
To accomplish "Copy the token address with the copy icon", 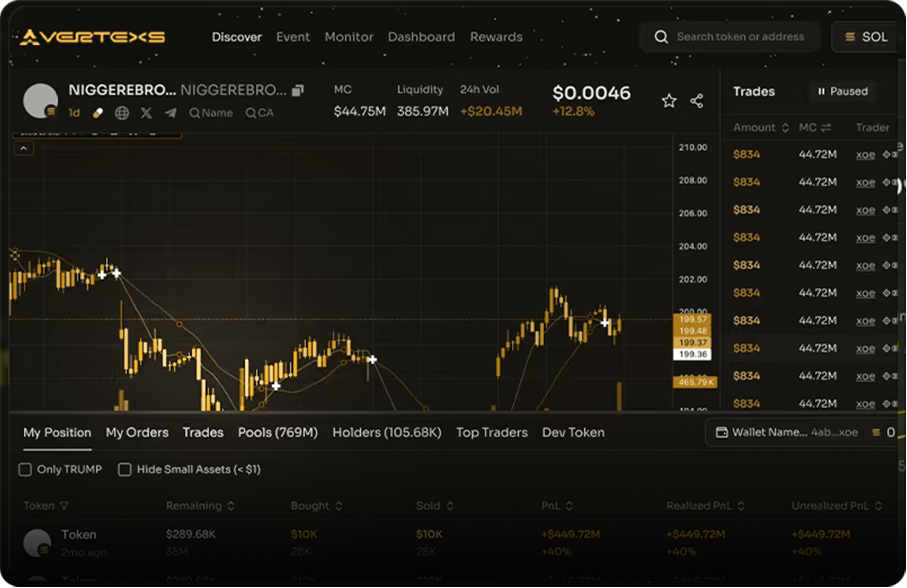I will [x=298, y=90].
